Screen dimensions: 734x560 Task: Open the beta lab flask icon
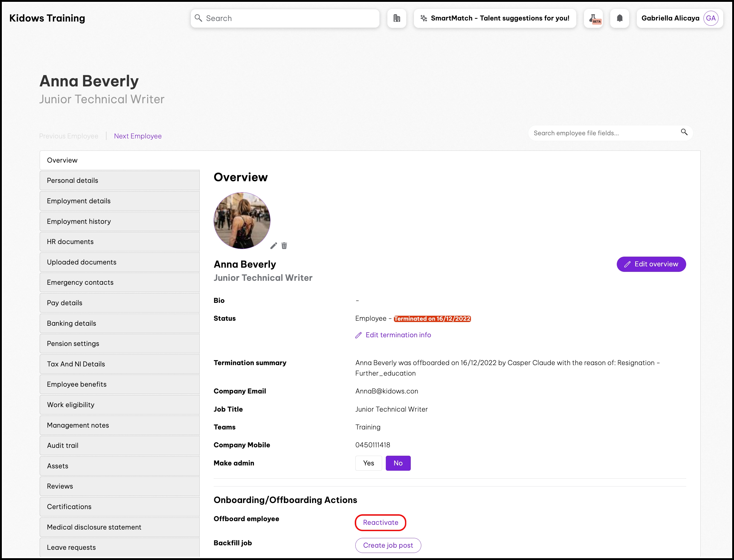pos(593,18)
